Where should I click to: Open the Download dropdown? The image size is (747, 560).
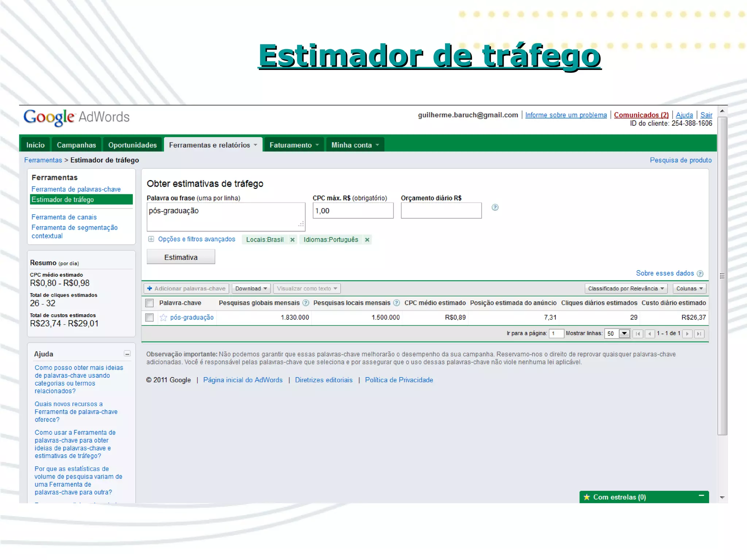coord(251,289)
